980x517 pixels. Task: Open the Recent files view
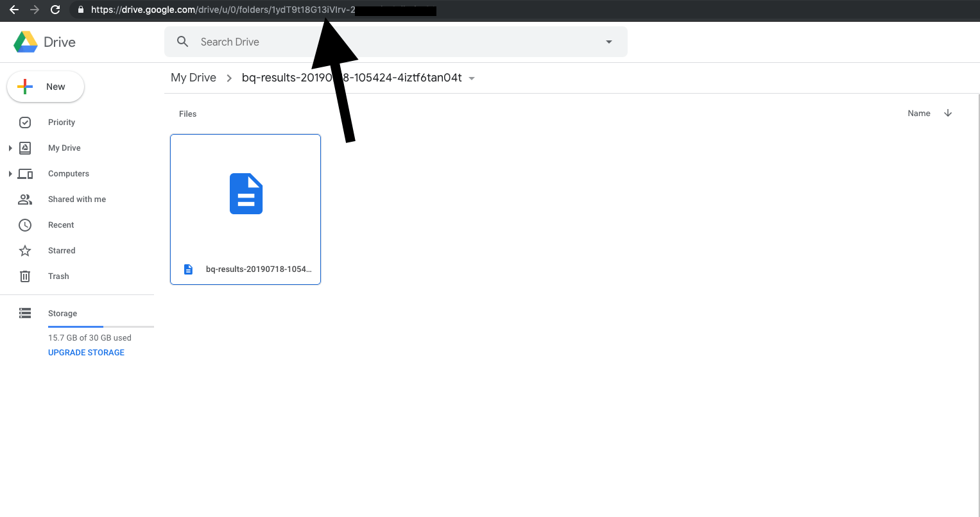(x=61, y=225)
